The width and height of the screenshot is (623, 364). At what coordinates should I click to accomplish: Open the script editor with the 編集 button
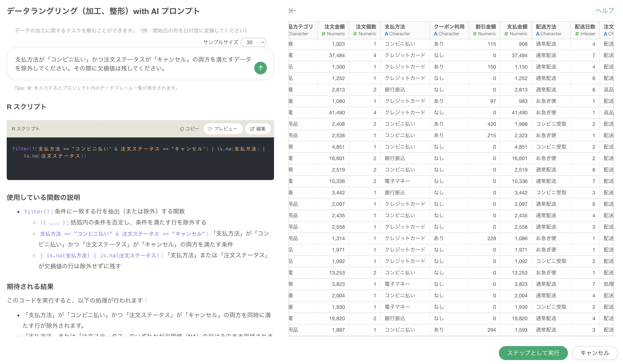click(258, 129)
